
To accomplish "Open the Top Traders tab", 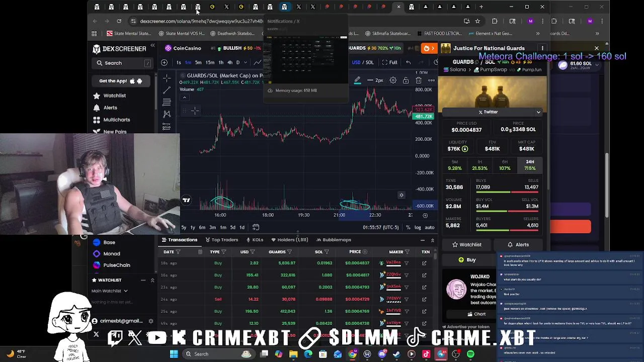I will pos(221,240).
